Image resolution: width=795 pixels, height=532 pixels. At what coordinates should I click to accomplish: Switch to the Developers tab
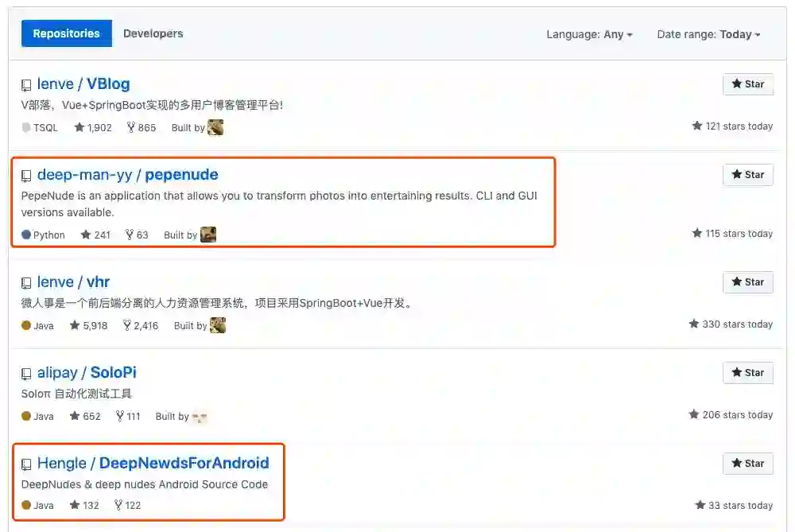(x=153, y=33)
